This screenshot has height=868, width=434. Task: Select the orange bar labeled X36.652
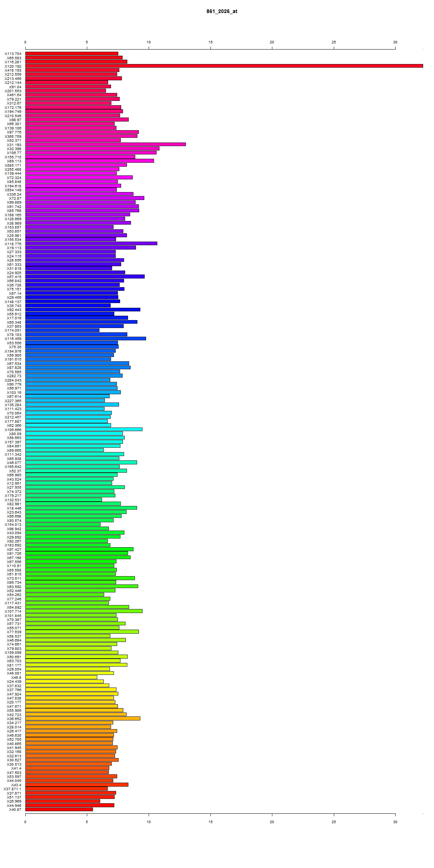pyautogui.click(x=82, y=719)
